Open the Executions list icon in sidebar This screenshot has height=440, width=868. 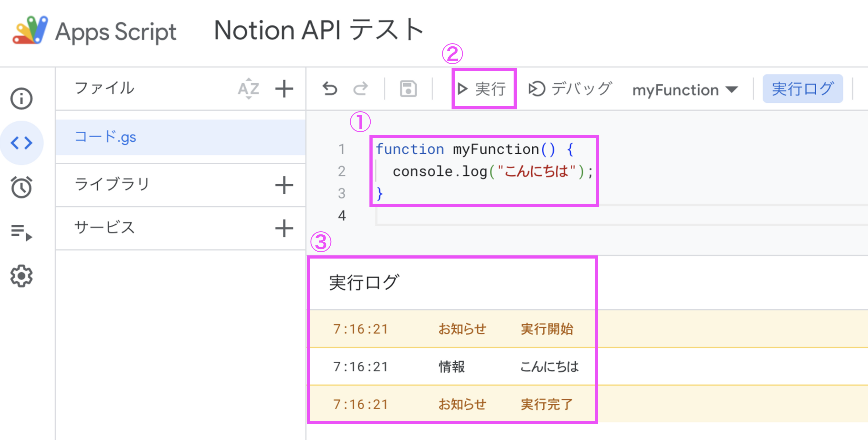coord(22,232)
